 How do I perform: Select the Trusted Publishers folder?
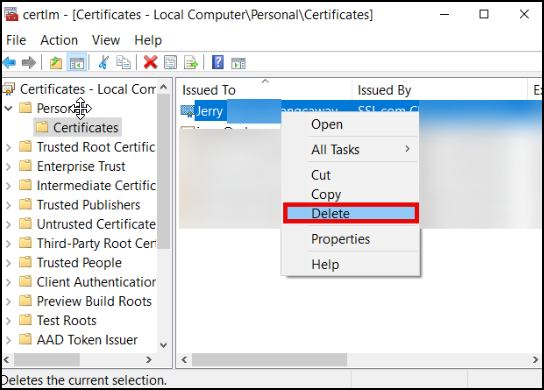pyautogui.click(x=80, y=205)
